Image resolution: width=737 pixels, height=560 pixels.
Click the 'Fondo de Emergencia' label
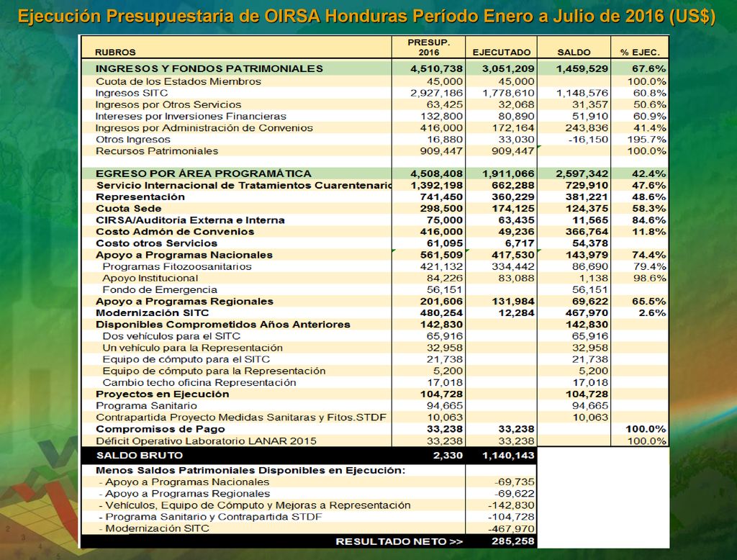point(160,289)
